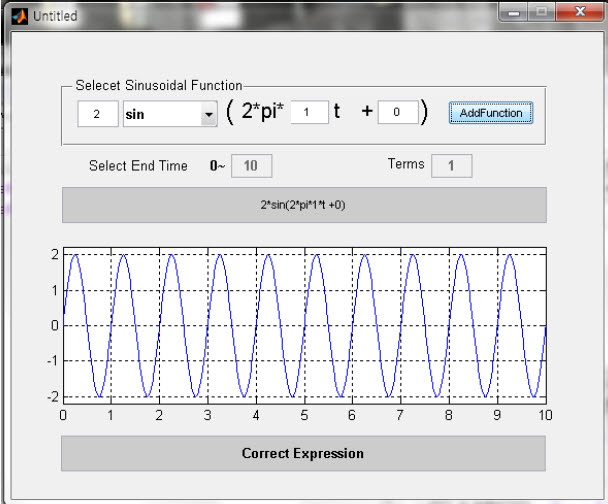This screenshot has height=504, width=608.
Task: Click the 'Terms' label
Action: pyautogui.click(x=406, y=164)
